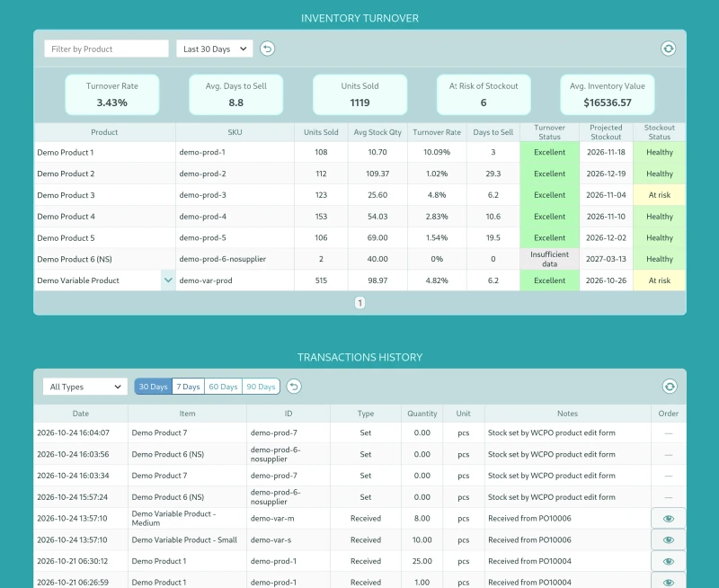The image size is (719, 588).
Task: View order for Demo Variable Product - Medium
Action: point(669,518)
